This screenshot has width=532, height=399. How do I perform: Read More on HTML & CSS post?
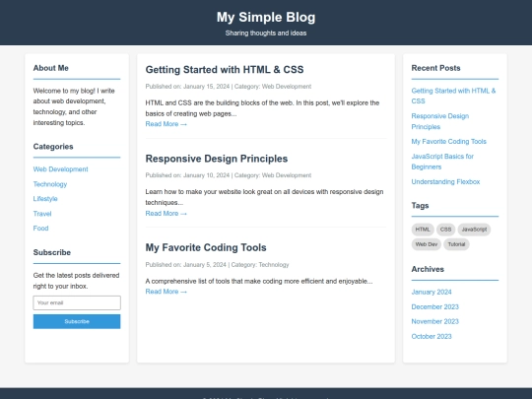pos(166,124)
